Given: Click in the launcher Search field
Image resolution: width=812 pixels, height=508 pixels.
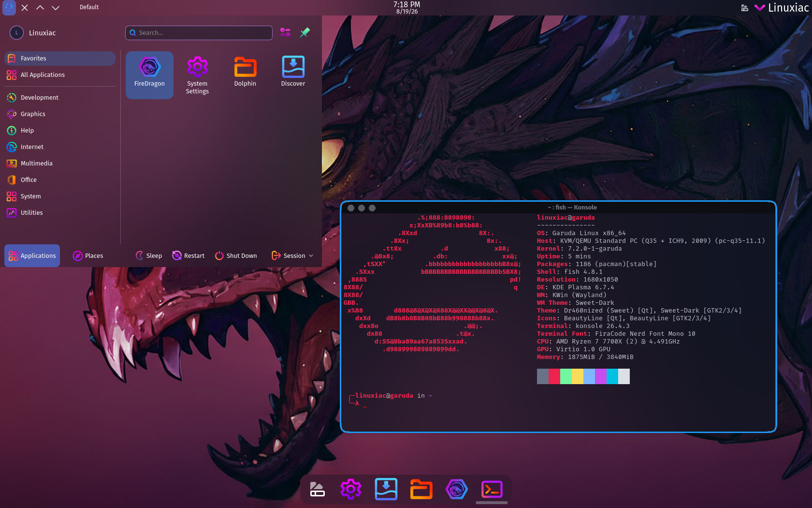Looking at the screenshot, I should tap(199, 32).
